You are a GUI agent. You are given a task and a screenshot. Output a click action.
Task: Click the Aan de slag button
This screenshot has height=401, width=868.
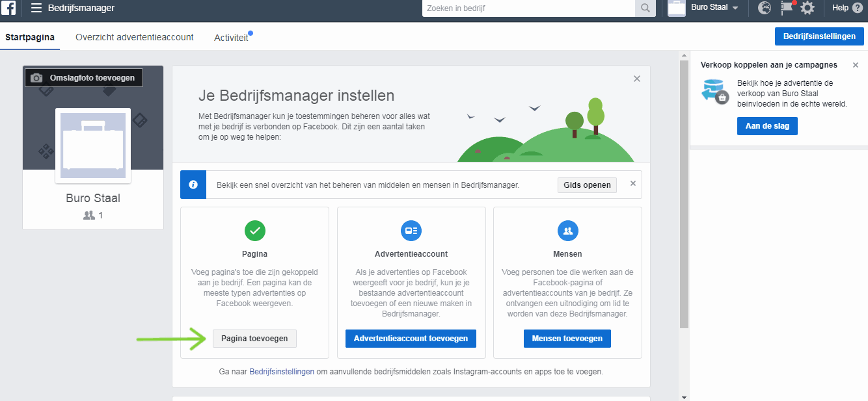pos(767,126)
